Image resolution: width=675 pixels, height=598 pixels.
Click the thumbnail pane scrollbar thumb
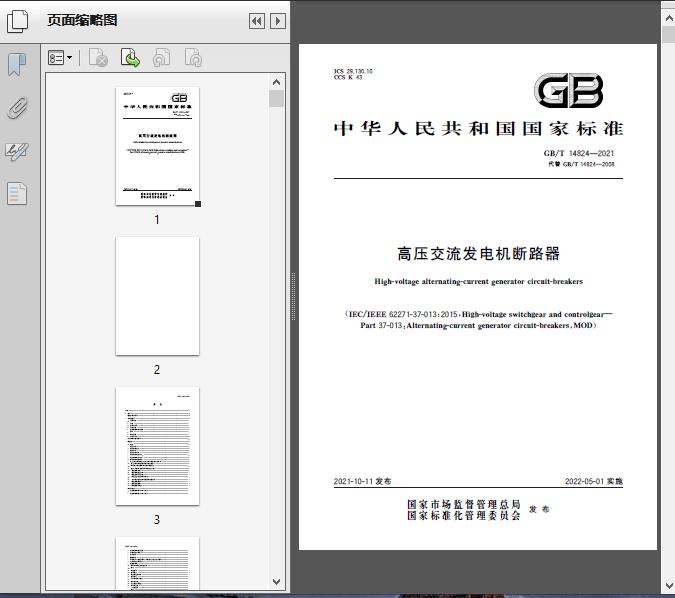[x=276, y=98]
